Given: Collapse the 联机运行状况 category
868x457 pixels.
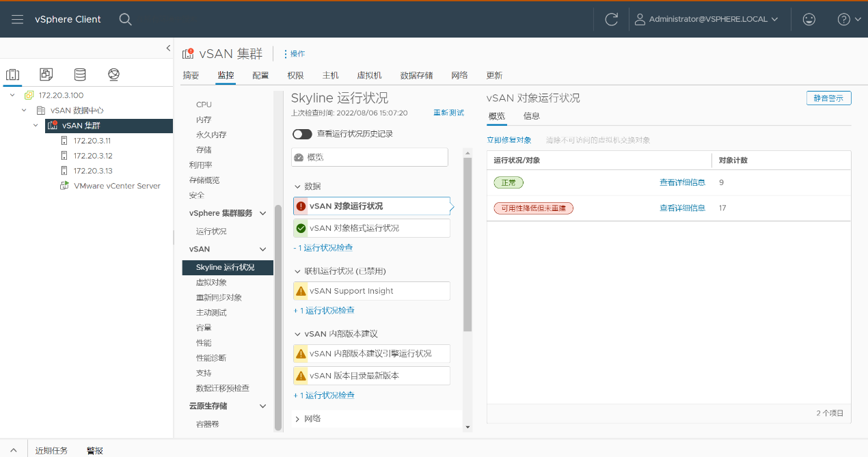Looking at the screenshot, I should point(297,271).
